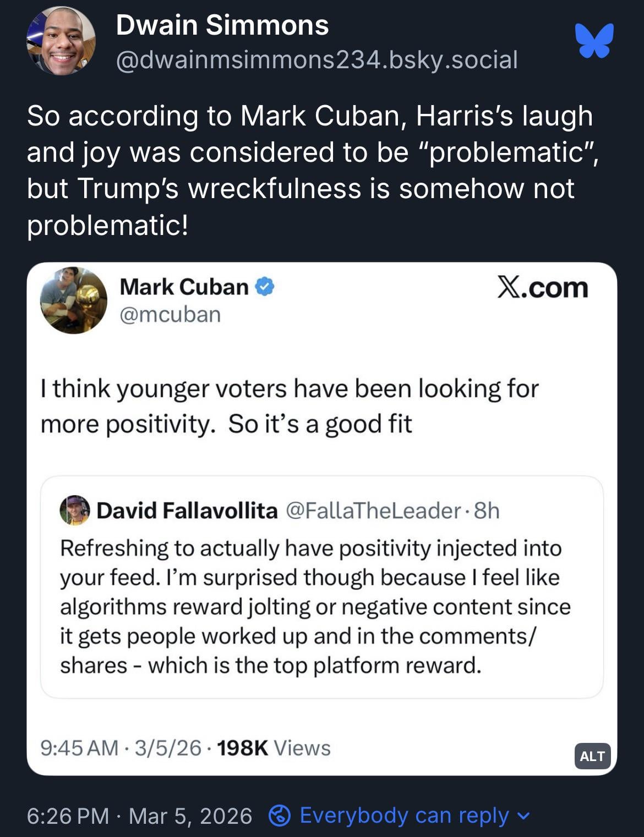
Task: Open the "Everybody can reply" setting
Action: pos(404,816)
